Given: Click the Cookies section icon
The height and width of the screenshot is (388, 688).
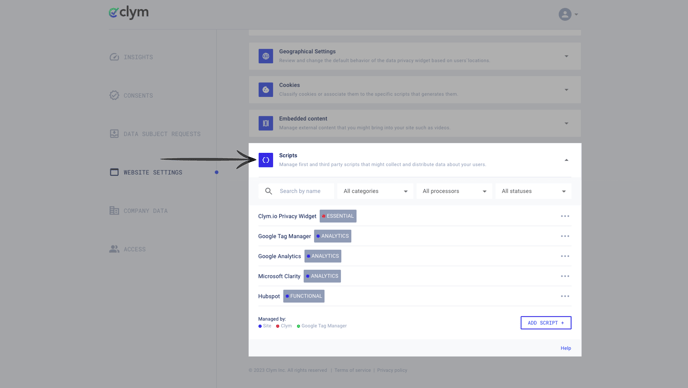Looking at the screenshot, I should [x=266, y=90].
